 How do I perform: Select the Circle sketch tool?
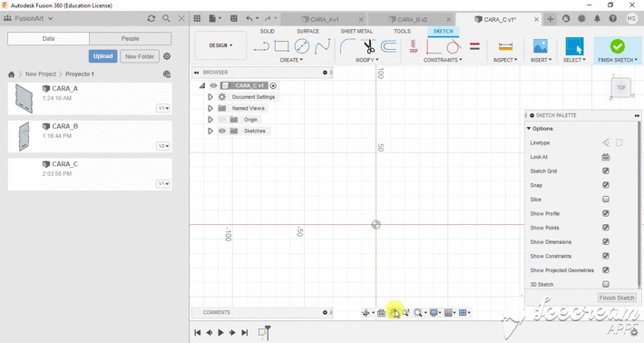[302, 46]
